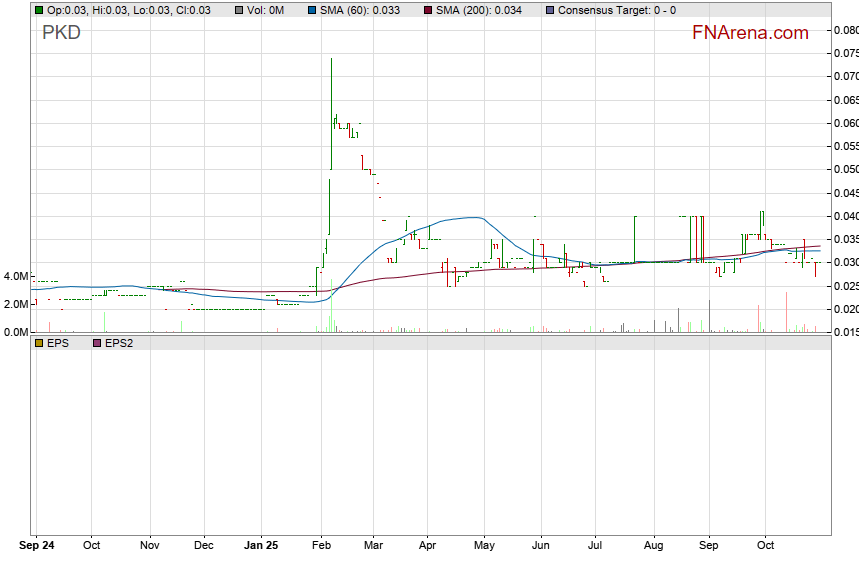Click the 4.0M volume axis label
This screenshot has height=566, width=859.
tap(14, 276)
